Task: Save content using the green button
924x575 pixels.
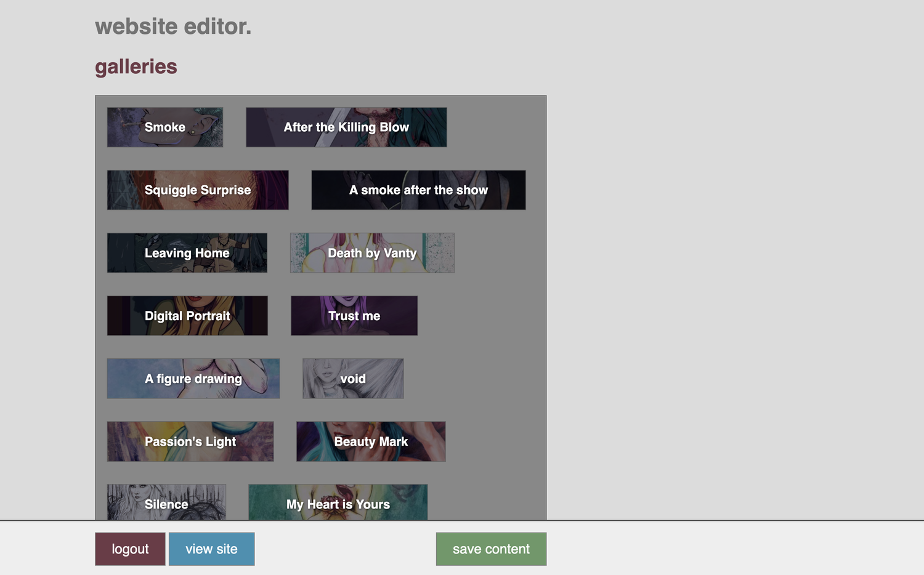Action: click(x=491, y=549)
